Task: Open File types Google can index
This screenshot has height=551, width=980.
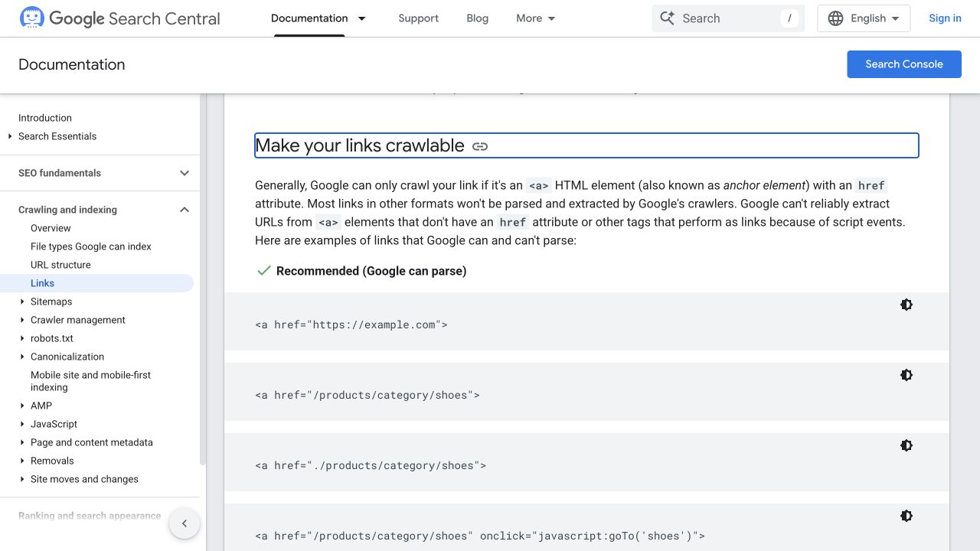Action: pyautogui.click(x=91, y=246)
